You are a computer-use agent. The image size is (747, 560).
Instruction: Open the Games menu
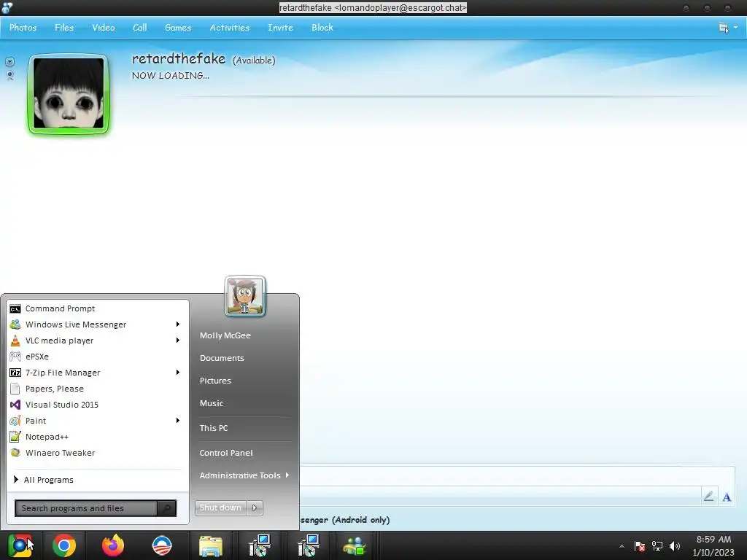(178, 28)
